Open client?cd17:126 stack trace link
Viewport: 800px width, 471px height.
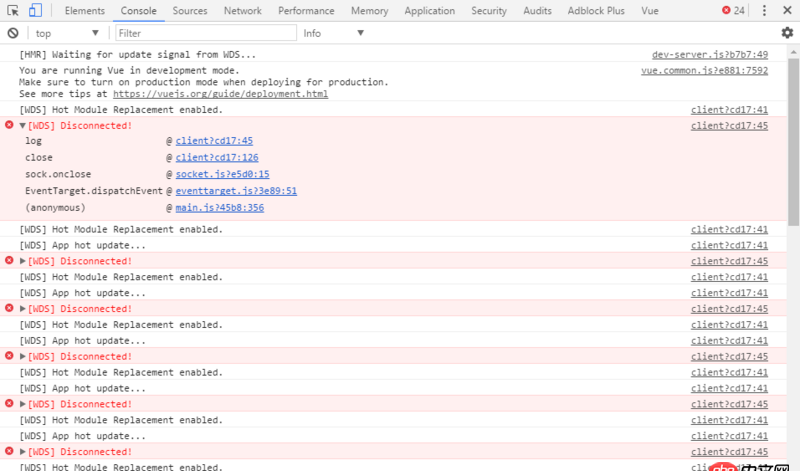pyautogui.click(x=217, y=158)
